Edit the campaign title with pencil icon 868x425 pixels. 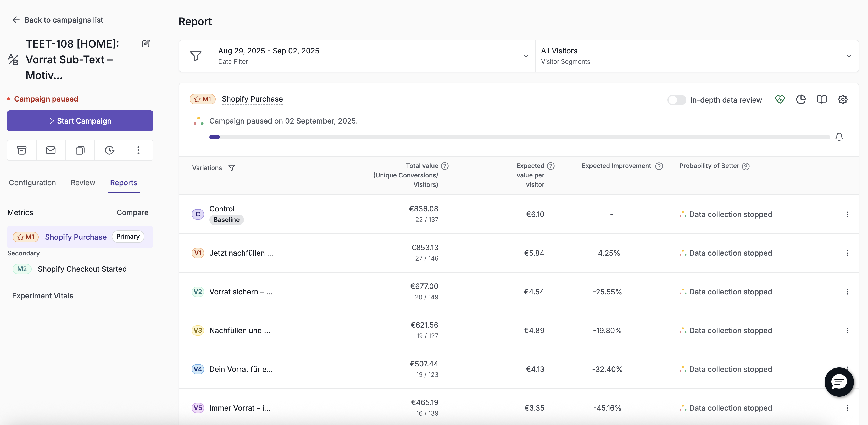click(146, 43)
